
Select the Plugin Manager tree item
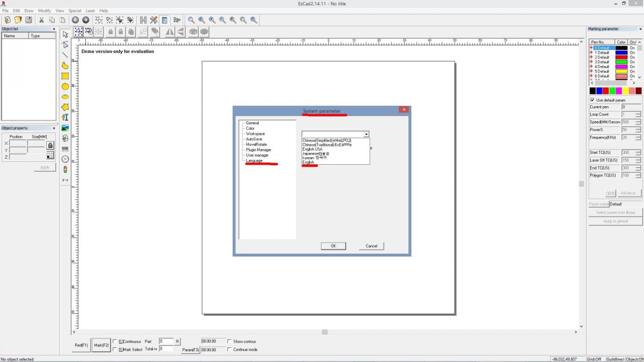[x=259, y=150]
